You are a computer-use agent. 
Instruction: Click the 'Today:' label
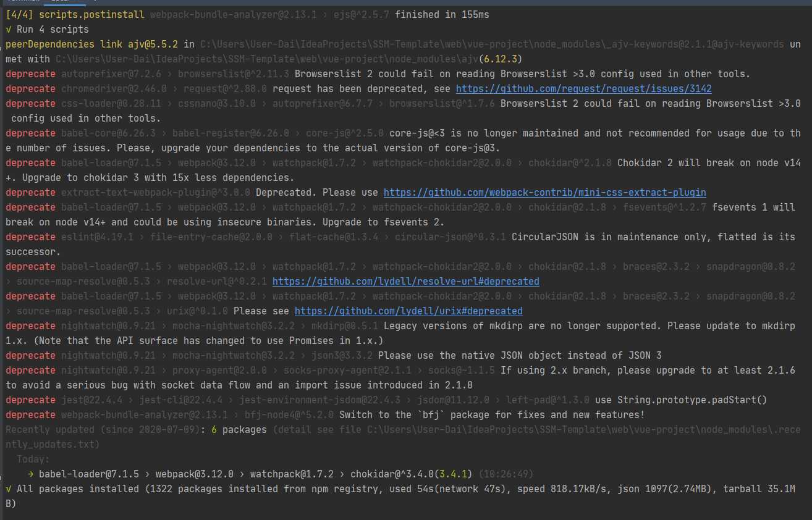coord(33,459)
